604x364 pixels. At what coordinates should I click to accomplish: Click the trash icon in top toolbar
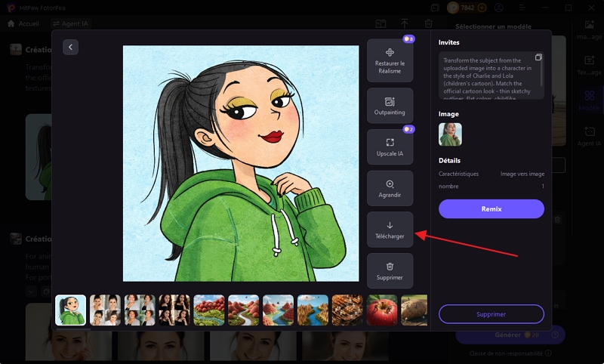[x=428, y=23]
